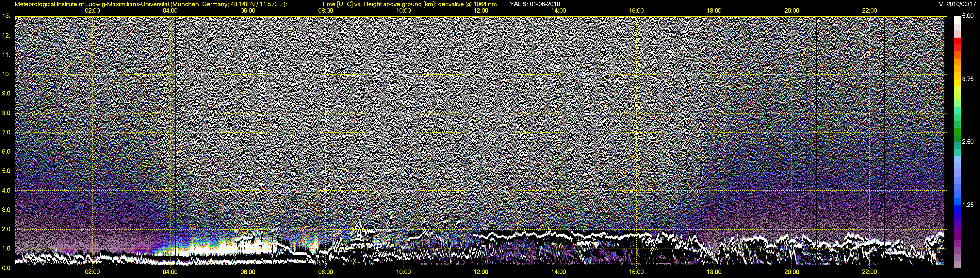The width and height of the screenshot is (980, 278).
Task: Click the 1.25 colorbar value
Action: click(968, 205)
